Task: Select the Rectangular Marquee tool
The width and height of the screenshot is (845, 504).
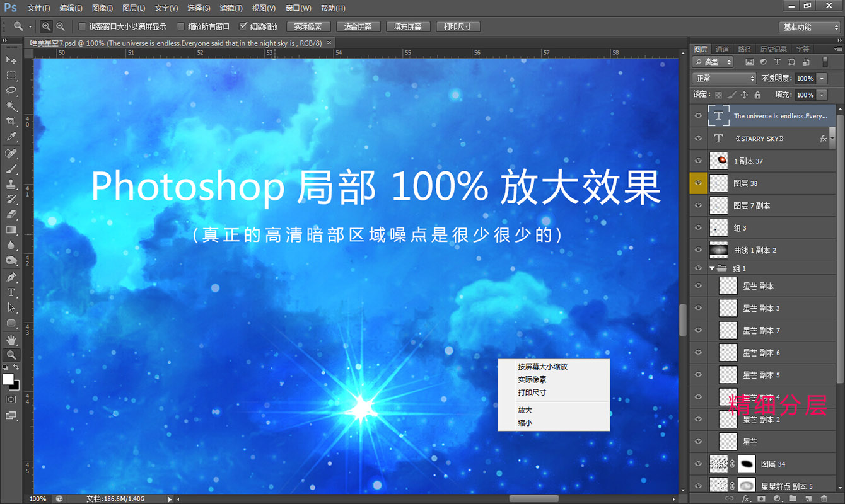Action: tap(11, 76)
